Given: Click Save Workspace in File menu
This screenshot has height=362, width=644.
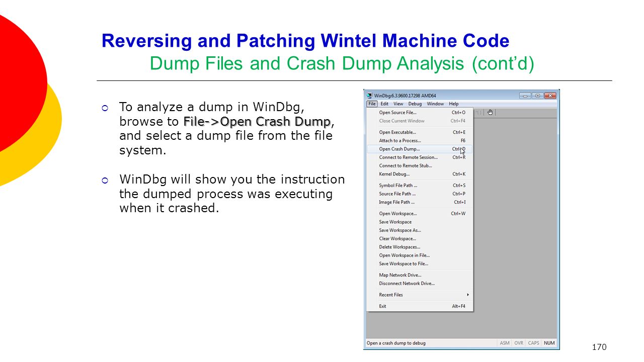Looking at the screenshot, I should click(420, 222).
